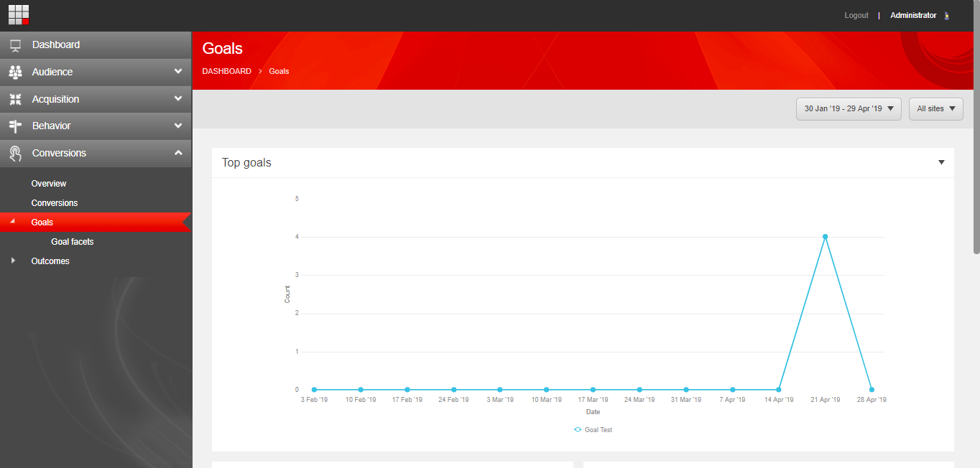Image resolution: width=980 pixels, height=468 pixels.
Task: Toggle Goal Test series in chart legend
Action: [593, 430]
